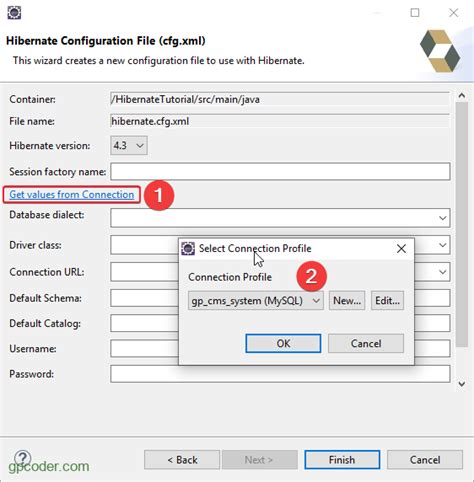
Task: Click the Select Connection Profile dialog icon
Action: pyautogui.click(x=188, y=249)
